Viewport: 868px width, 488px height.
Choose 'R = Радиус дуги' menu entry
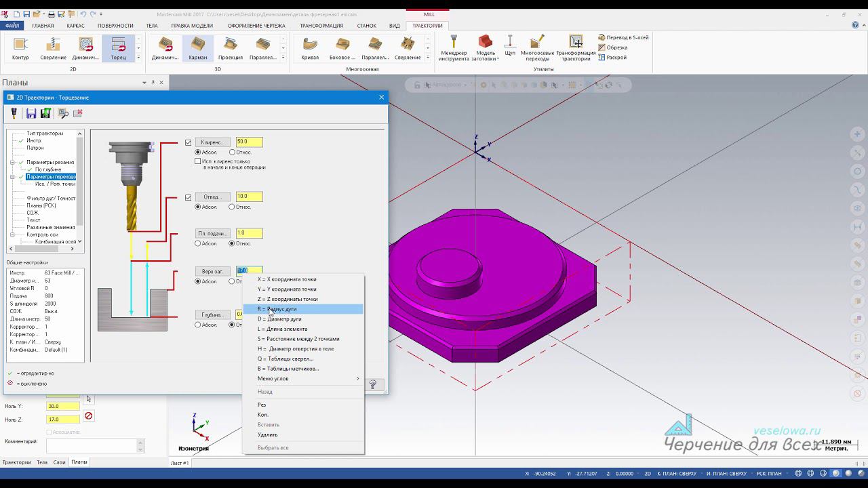pos(303,309)
